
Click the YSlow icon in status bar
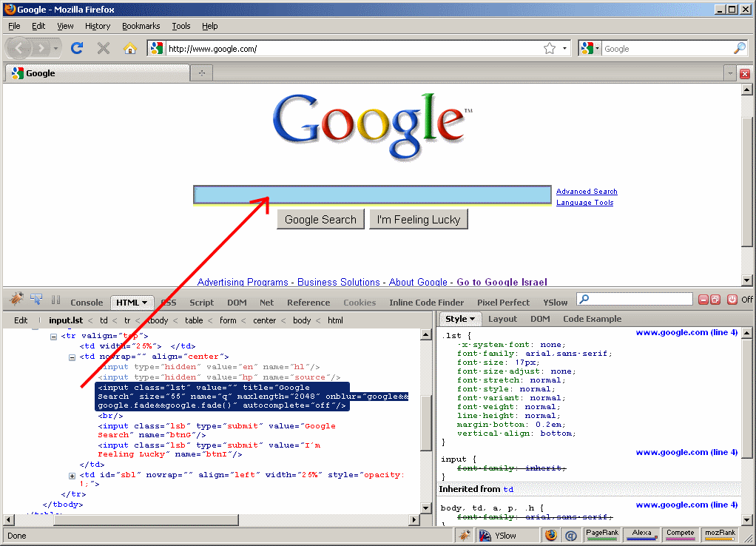485,535
